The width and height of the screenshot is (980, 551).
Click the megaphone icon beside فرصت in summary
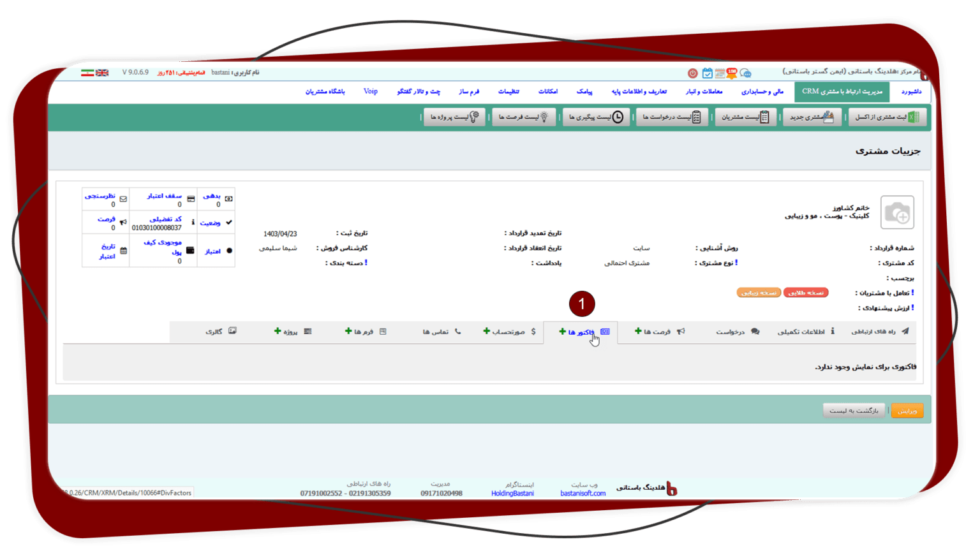[123, 222]
